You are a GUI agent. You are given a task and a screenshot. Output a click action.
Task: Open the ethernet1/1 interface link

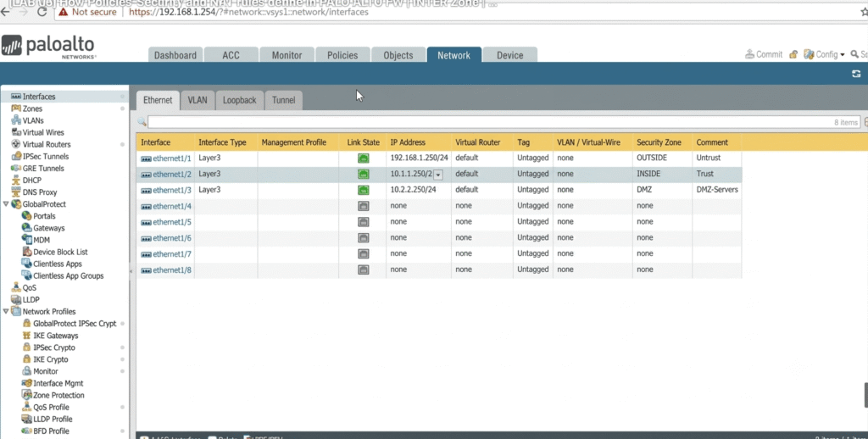point(171,158)
